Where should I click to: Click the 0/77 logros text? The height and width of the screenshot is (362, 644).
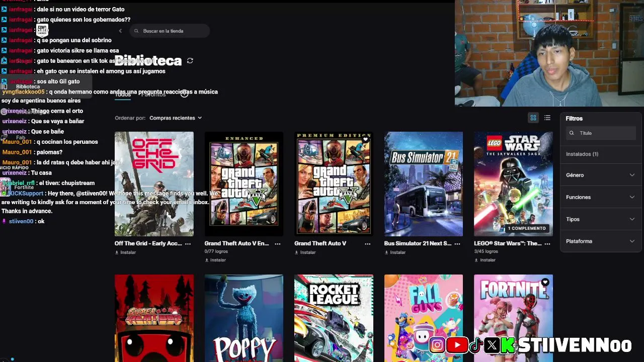[216, 251]
